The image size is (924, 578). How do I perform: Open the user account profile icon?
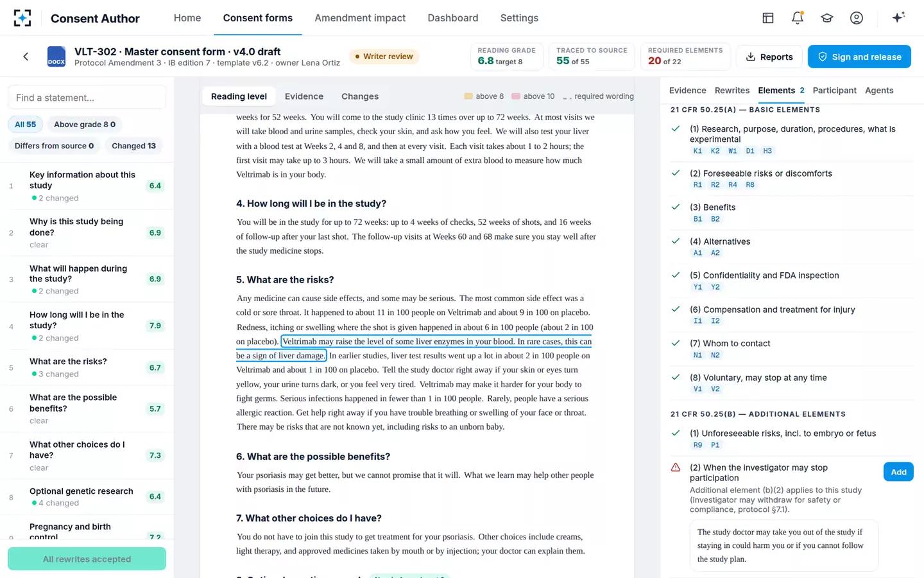[x=857, y=18]
